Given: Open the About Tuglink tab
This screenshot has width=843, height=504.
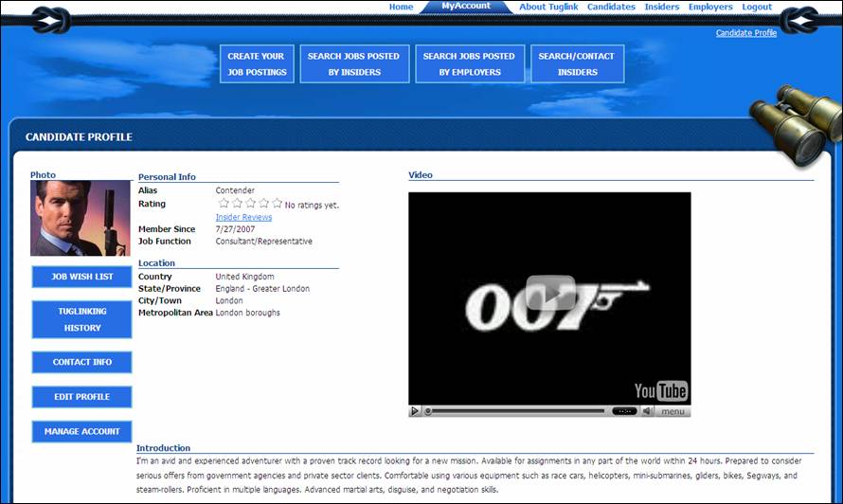Looking at the screenshot, I should point(548,7).
